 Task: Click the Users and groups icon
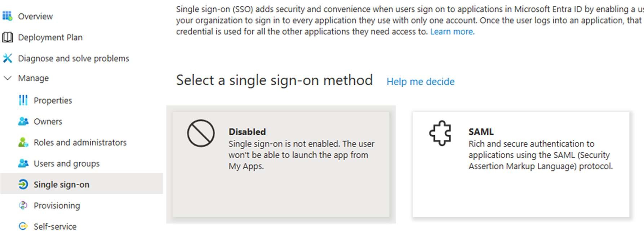tap(23, 163)
